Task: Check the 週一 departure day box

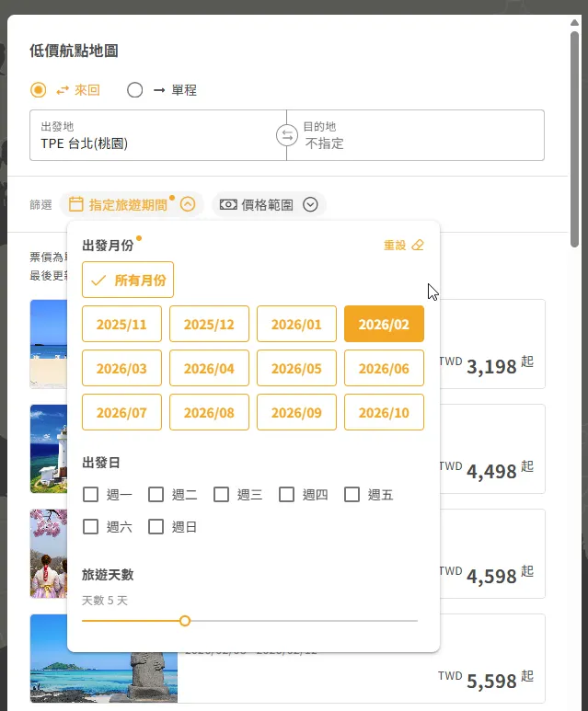Action: [91, 494]
